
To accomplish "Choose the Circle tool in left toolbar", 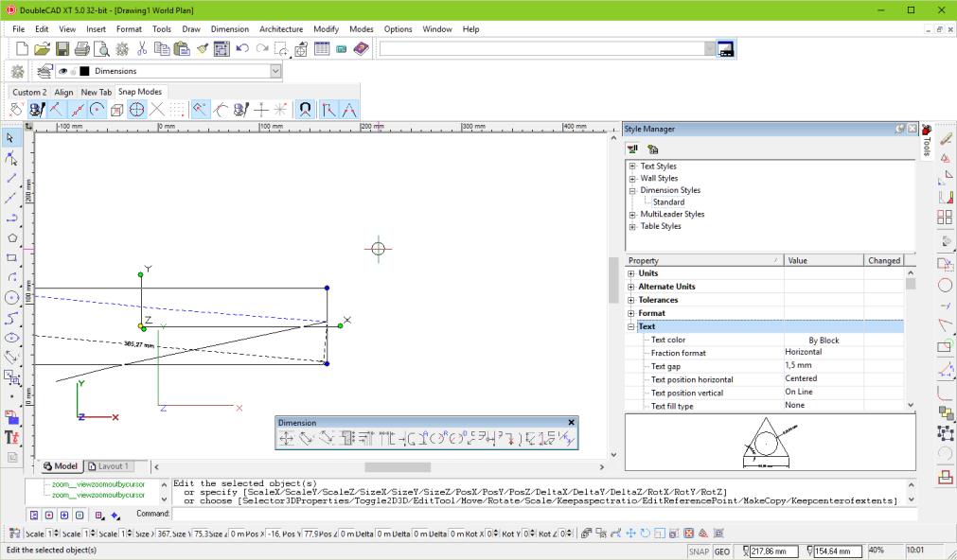I will coord(11,298).
